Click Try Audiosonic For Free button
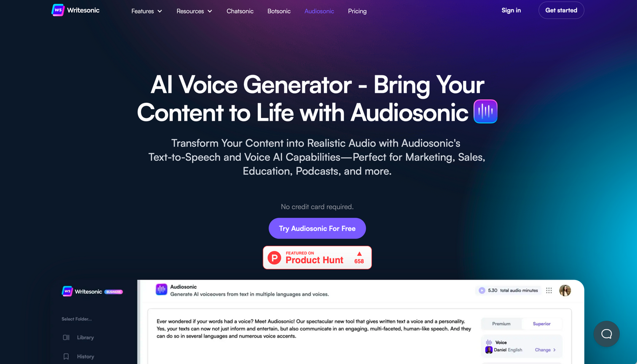Image resolution: width=637 pixels, height=364 pixels. click(317, 228)
